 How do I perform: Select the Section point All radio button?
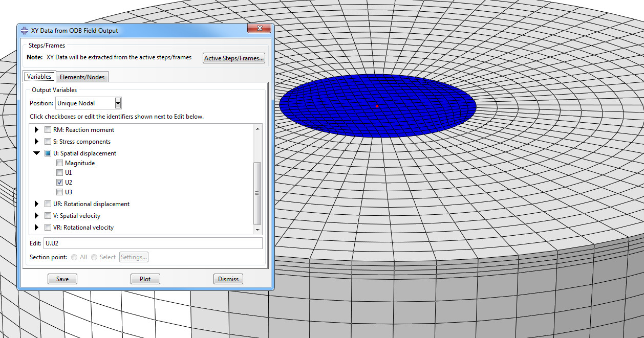(x=75, y=257)
